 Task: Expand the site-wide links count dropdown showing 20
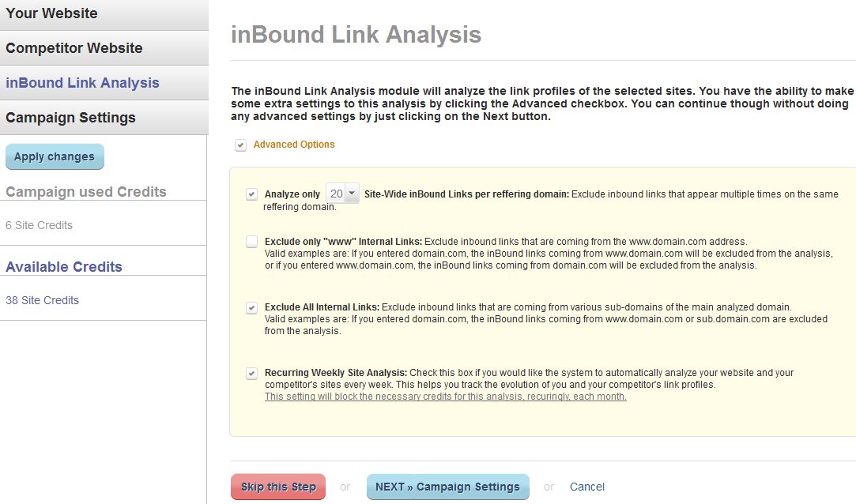(x=342, y=194)
